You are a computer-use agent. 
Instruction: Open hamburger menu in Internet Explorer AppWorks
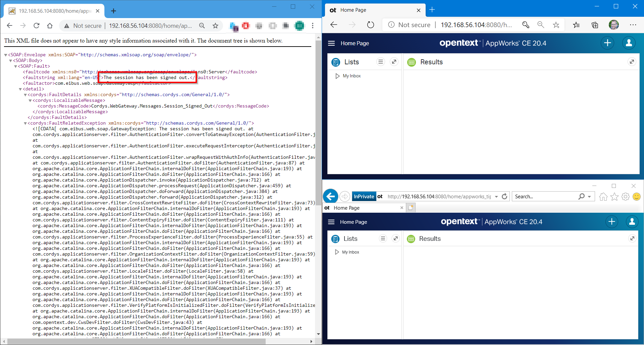pos(331,222)
